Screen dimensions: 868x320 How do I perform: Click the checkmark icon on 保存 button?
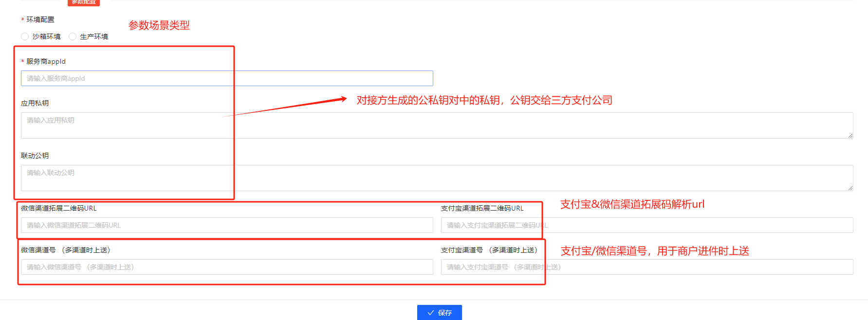(x=430, y=313)
